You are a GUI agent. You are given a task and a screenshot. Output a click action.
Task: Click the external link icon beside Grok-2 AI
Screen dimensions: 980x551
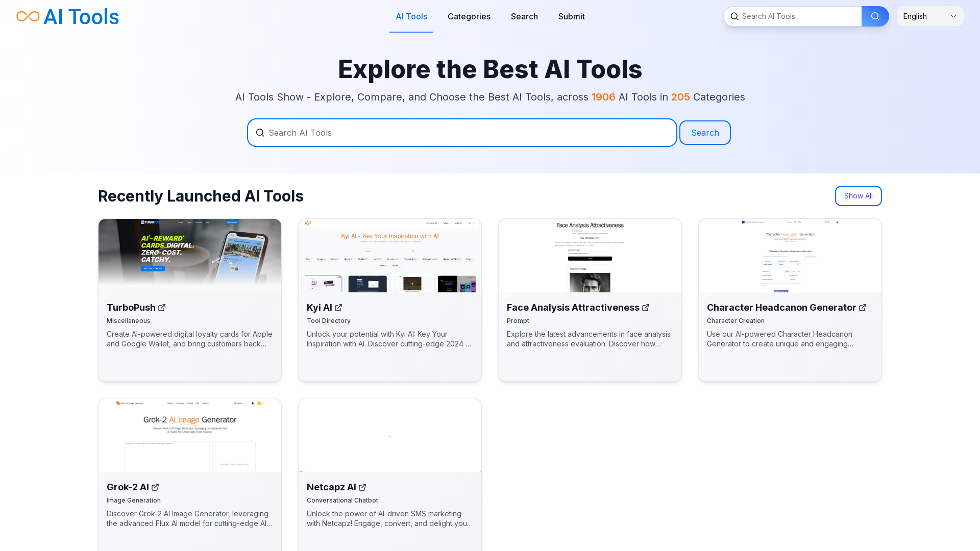(x=155, y=487)
